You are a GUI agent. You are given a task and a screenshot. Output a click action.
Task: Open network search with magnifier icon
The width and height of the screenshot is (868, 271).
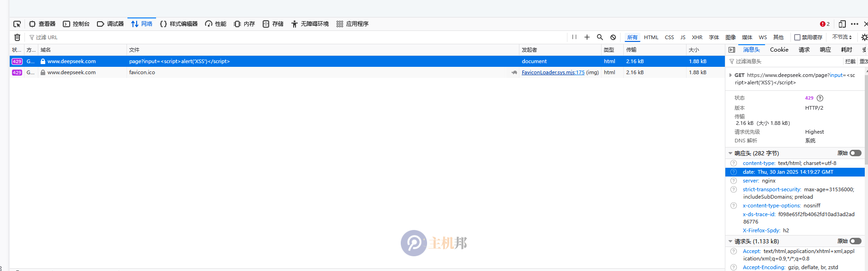(600, 37)
